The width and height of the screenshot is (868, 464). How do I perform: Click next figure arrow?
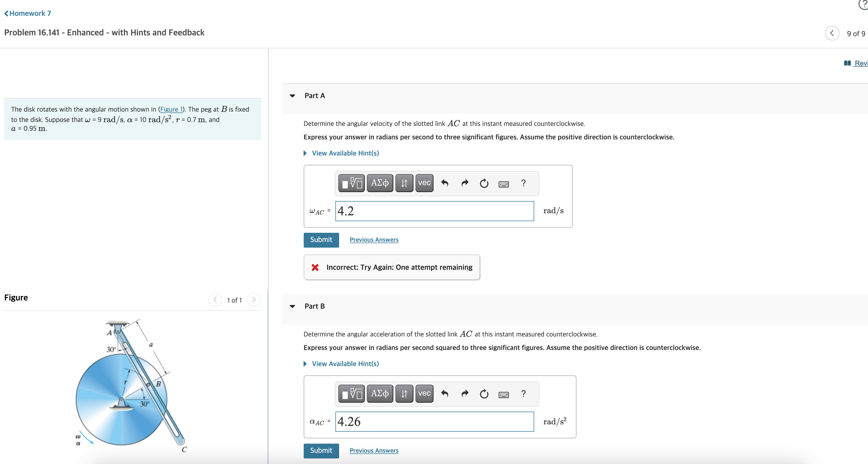coord(254,299)
